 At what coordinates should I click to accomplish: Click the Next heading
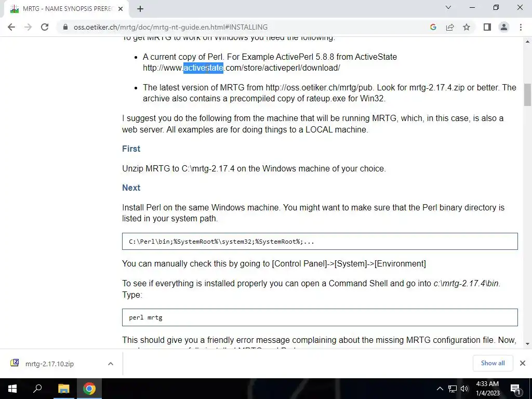pyautogui.click(x=131, y=188)
